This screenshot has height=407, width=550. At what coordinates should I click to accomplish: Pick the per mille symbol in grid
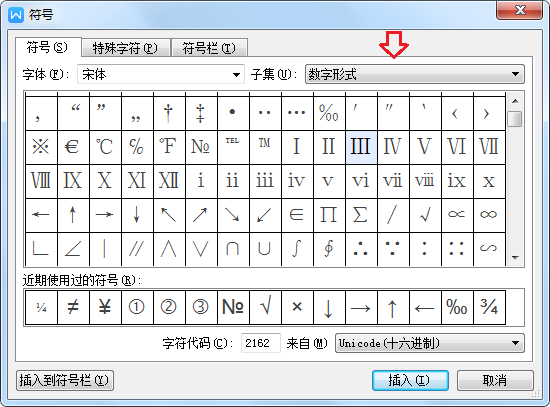[x=329, y=113]
